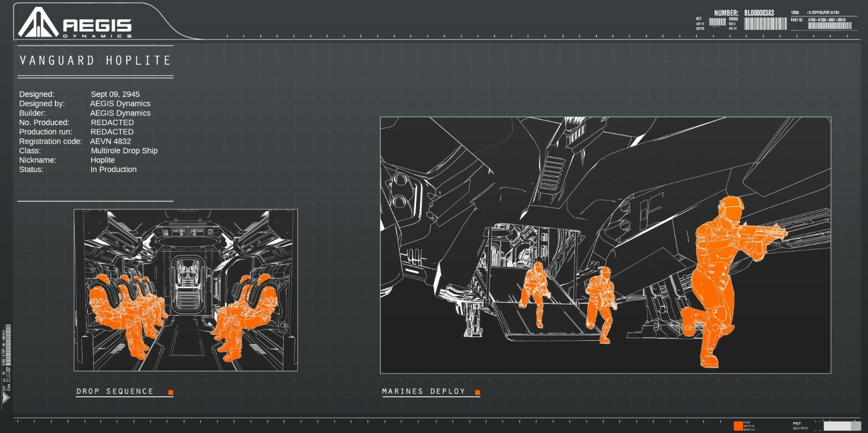
Task: Click the 'GROSS' weight label
Action: pos(733,19)
